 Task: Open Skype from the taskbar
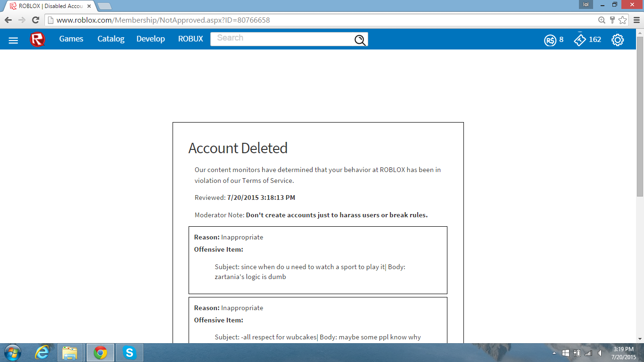[x=129, y=353]
